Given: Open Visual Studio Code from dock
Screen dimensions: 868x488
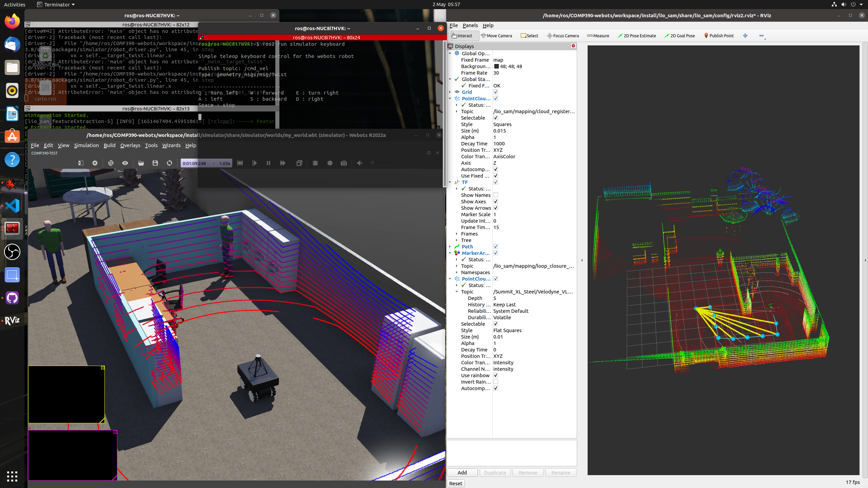Looking at the screenshot, I should coord(12,206).
